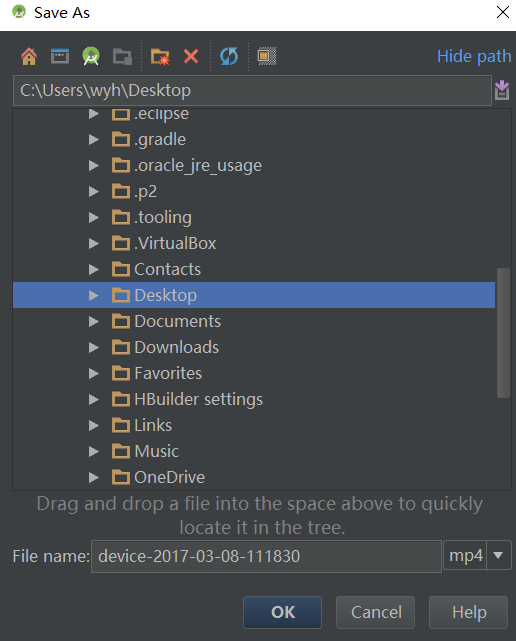Delete the selected folder with the red X
The height and width of the screenshot is (641, 516).
click(x=191, y=56)
